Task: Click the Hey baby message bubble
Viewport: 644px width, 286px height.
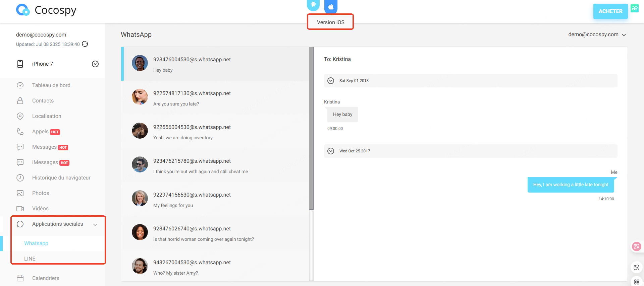Action: (342, 115)
